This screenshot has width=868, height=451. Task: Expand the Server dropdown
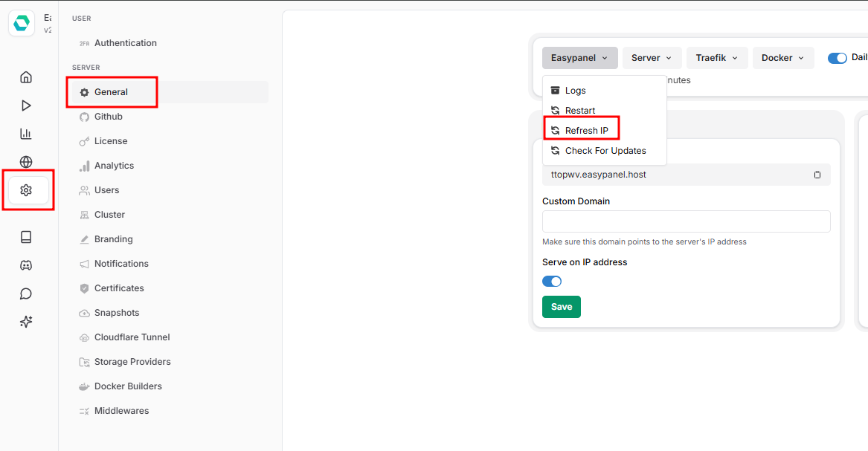click(x=652, y=57)
